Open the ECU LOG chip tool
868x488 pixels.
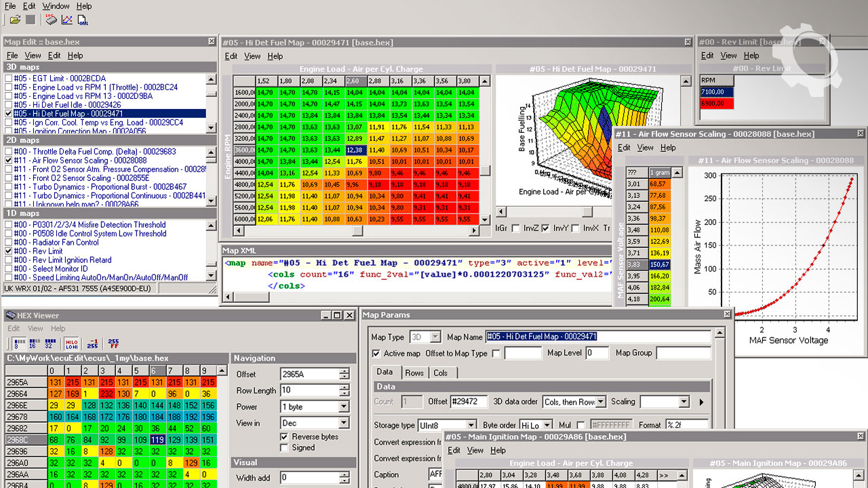50,20
